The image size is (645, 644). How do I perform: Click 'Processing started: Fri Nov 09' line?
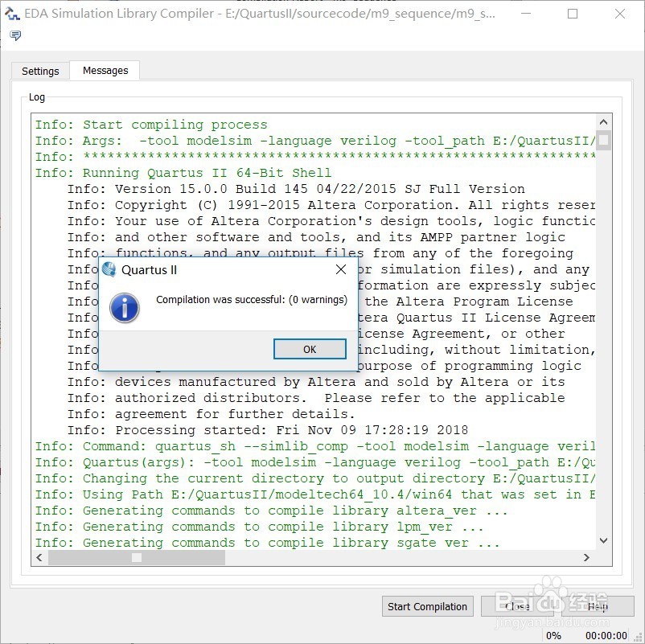[268, 430]
